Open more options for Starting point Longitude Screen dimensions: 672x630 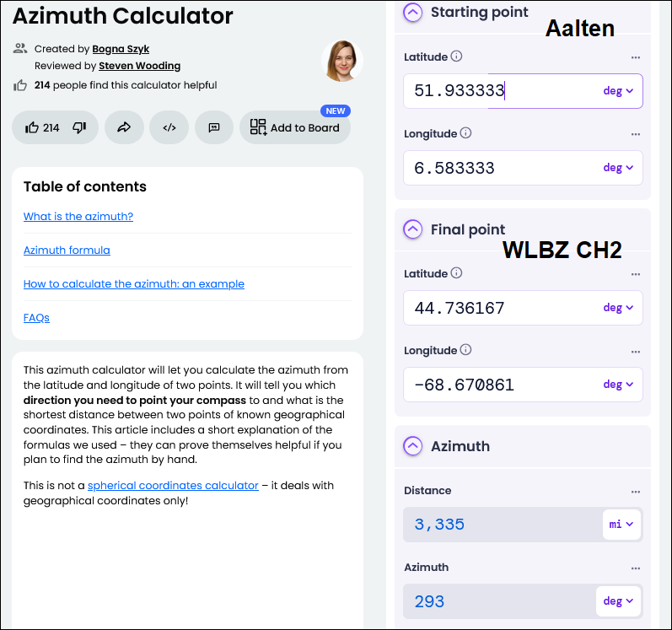[636, 134]
